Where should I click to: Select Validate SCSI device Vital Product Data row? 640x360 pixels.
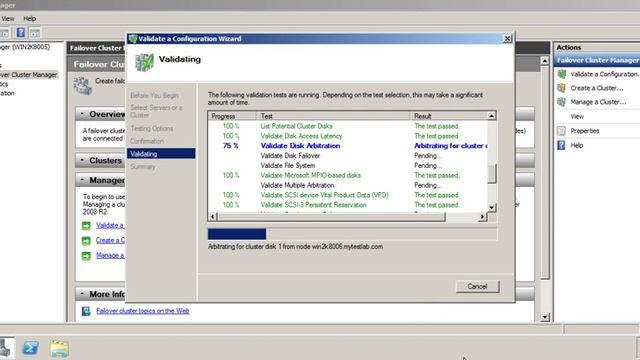348,195
